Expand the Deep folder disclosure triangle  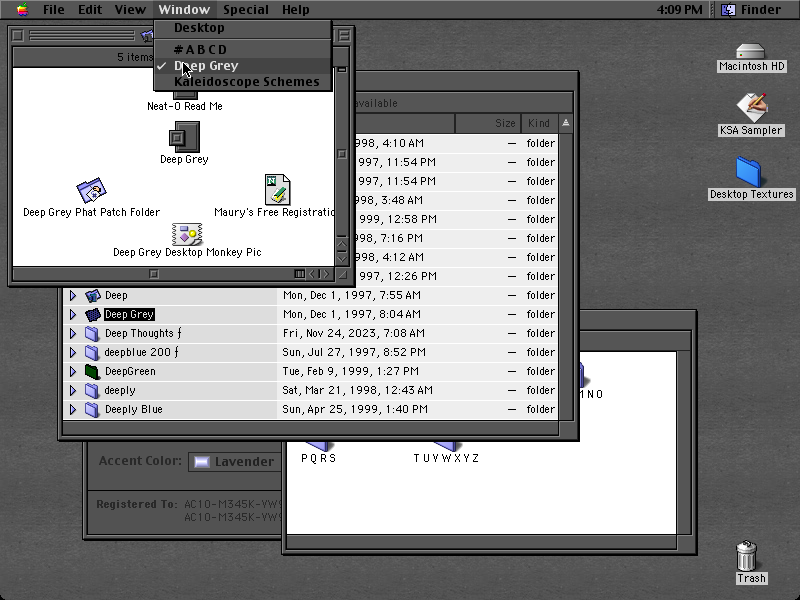pyautogui.click(x=72, y=295)
